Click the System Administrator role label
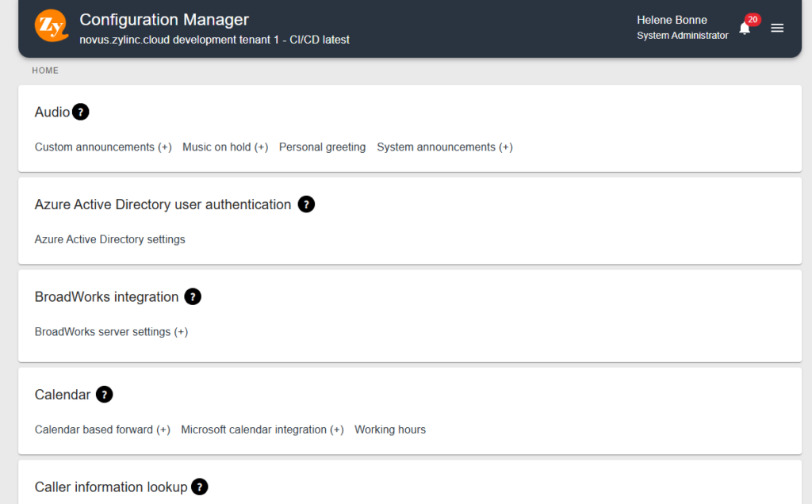The image size is (812, 504). tap(683, 35)
